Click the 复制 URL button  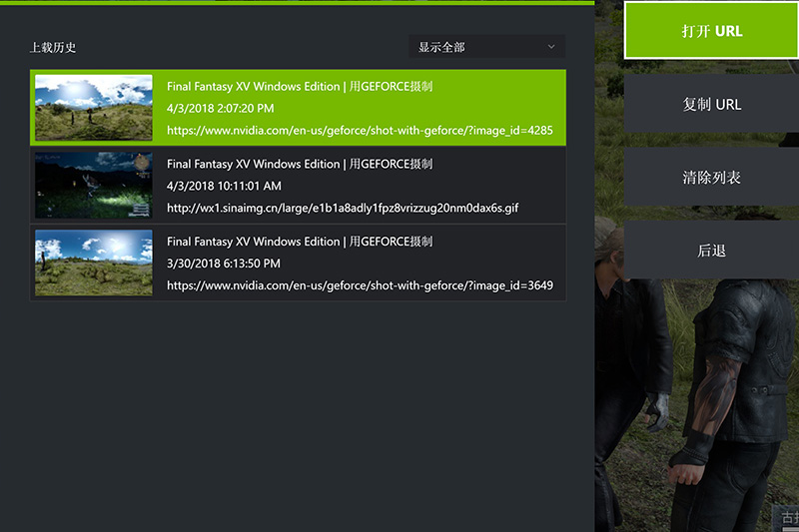coord(711,104)
